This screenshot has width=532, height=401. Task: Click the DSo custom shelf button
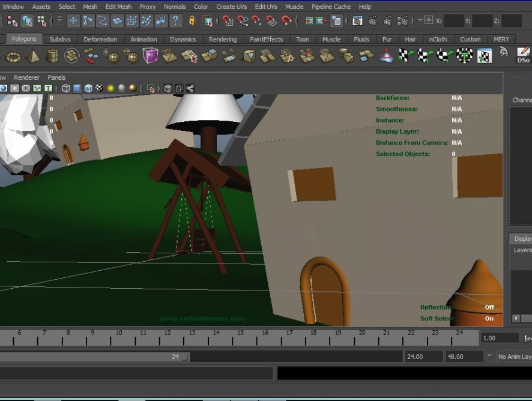tap(523, 56)
